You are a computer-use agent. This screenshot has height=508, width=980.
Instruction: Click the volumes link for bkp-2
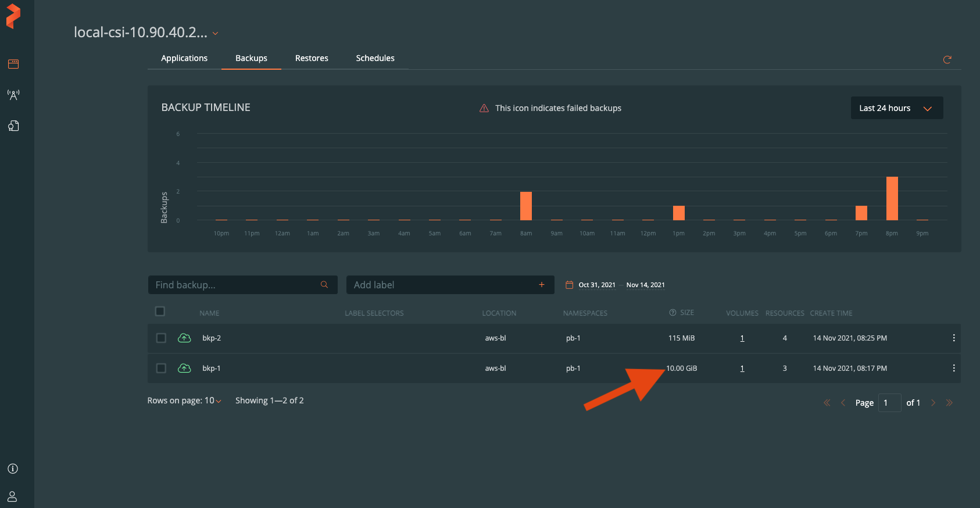(x=742, y=338)
